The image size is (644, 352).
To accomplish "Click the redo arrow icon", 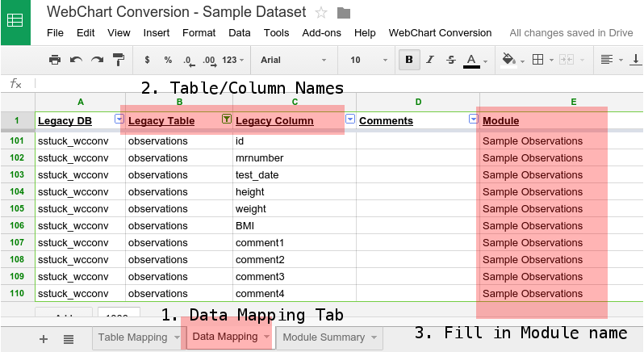I will pos(97,60).
